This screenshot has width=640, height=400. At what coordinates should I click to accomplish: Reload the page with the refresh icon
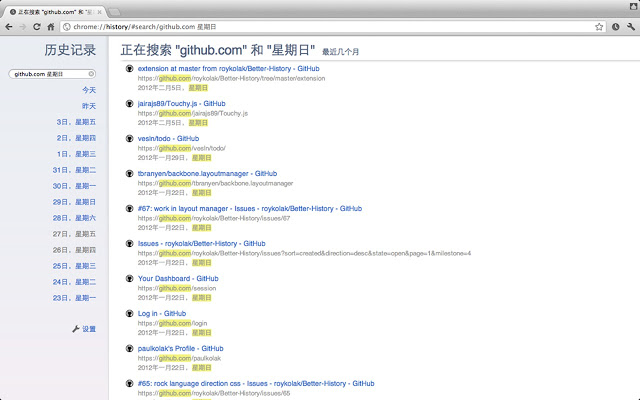tap(37, 27)
